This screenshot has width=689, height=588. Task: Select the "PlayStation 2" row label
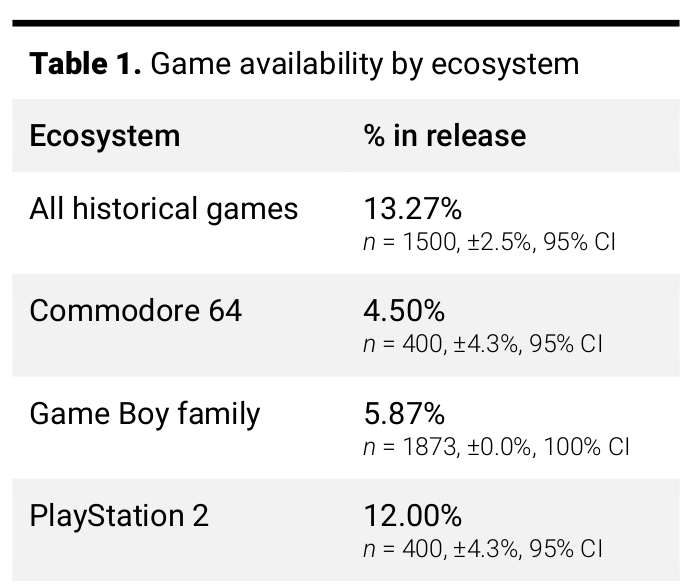pyautogui.click(x=119, y=516)
